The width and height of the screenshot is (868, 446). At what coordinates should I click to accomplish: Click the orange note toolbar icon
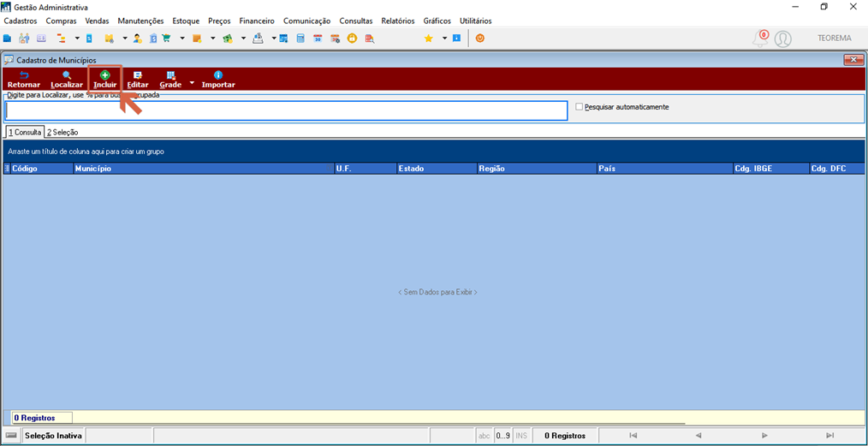pos(196,39)
